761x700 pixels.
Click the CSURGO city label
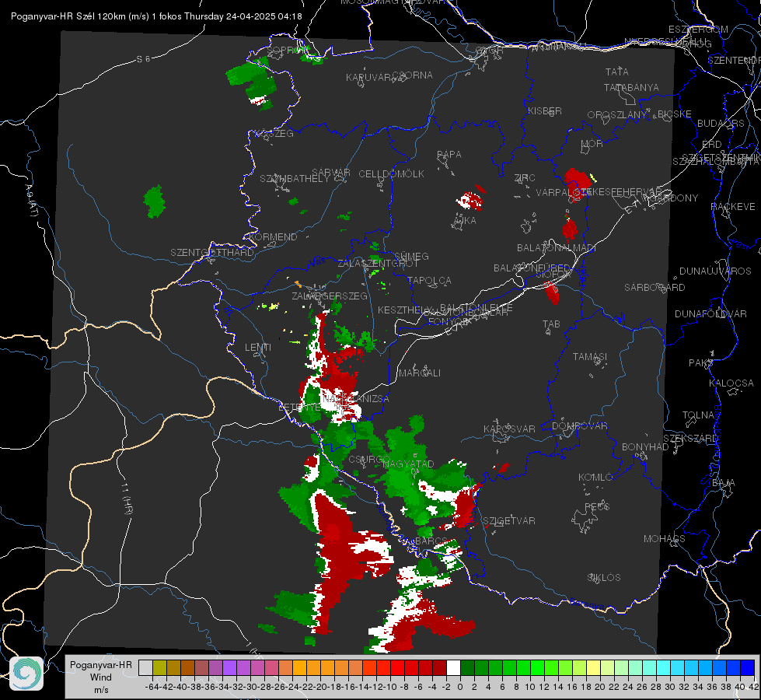369,460
